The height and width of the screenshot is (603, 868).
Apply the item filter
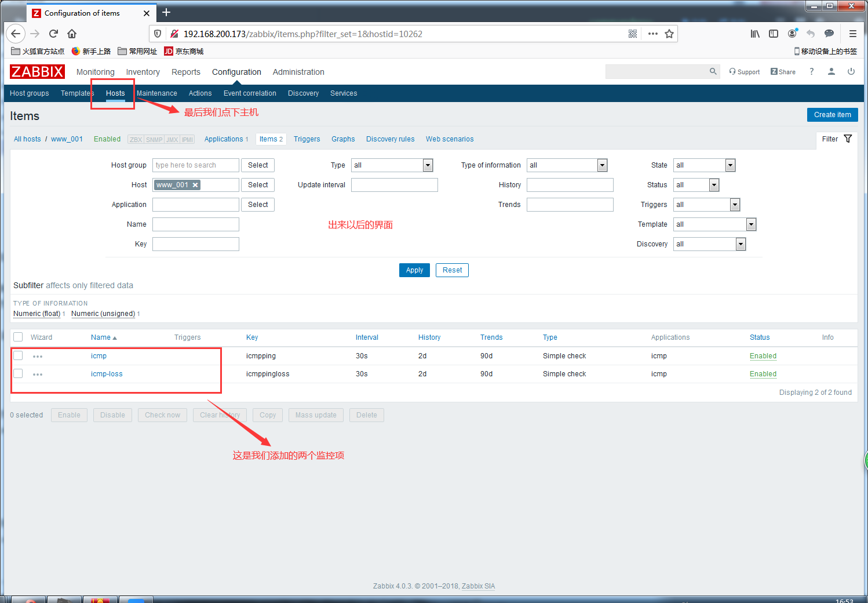point(414,270)
